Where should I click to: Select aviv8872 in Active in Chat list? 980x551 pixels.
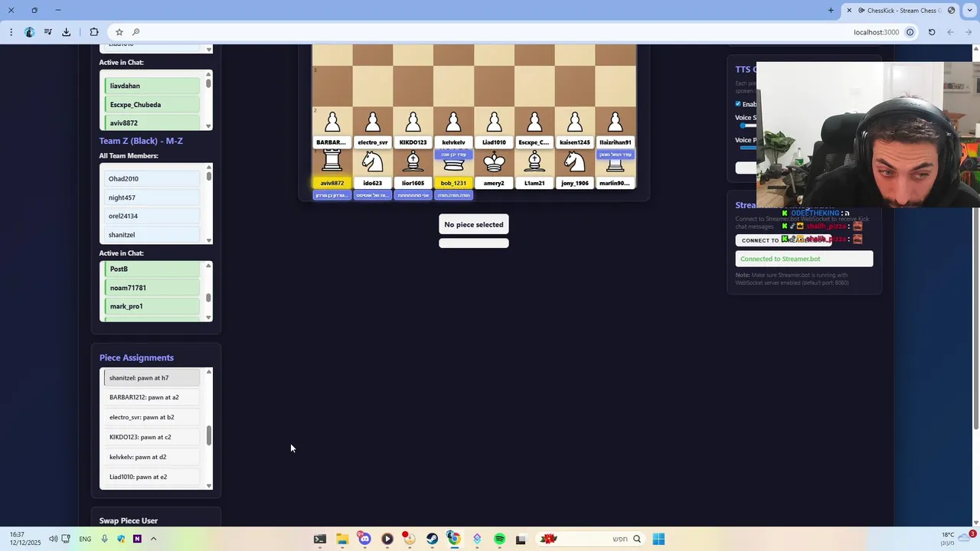click(152, 122)
